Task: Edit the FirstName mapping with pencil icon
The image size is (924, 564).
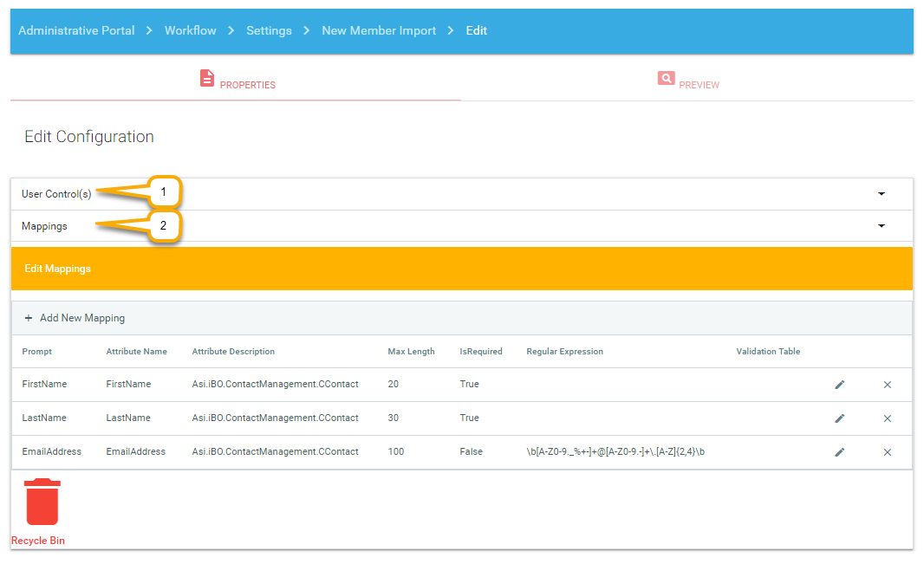Action: [839, 385]
